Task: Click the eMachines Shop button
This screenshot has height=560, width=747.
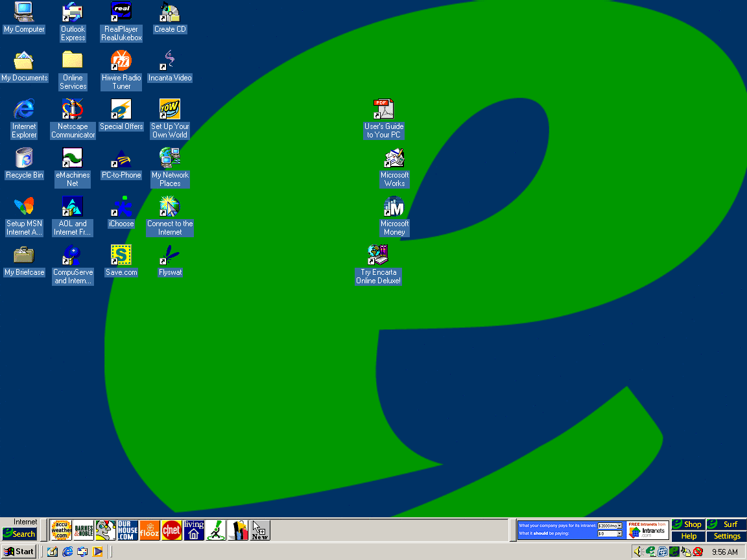Action: 687,524
